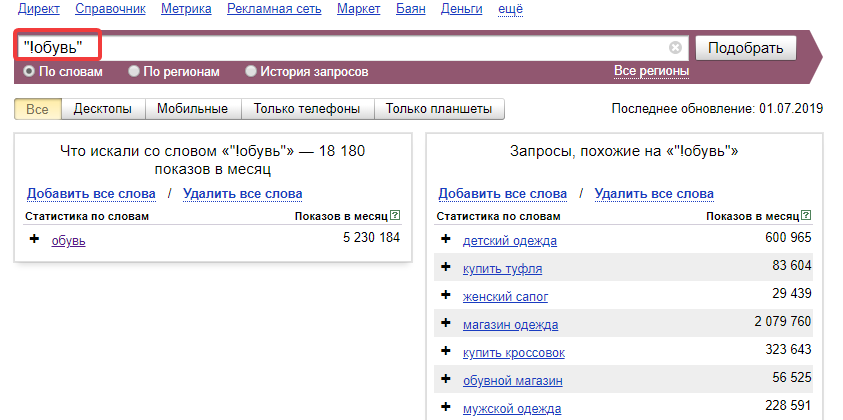Click Удалить все слова in the right panel
843x420 pixels.
pyautogui.click(x=654, y=194)
